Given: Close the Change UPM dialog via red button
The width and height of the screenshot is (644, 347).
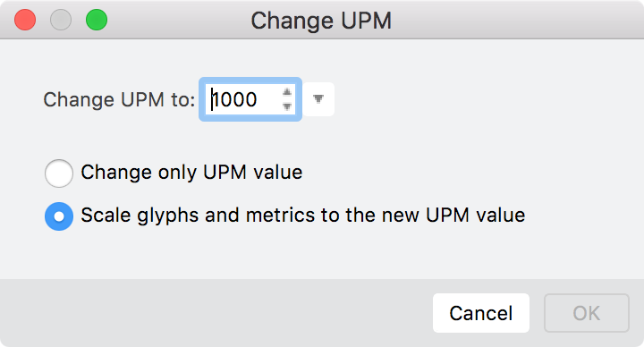Looking at the screenshot, I should (25, 20).
